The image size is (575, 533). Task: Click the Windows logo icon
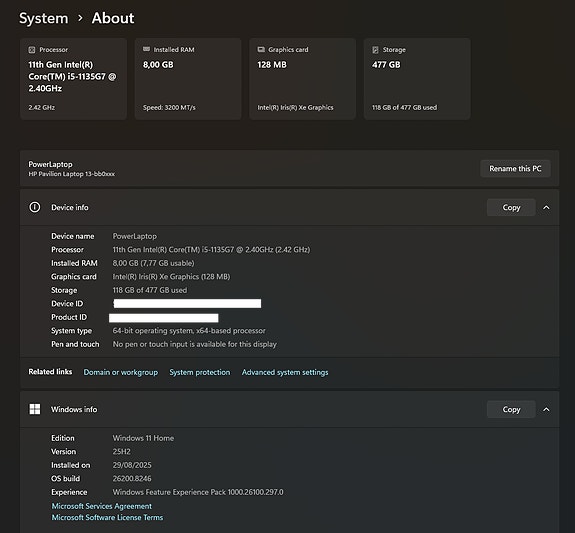pyautogui.click(x=35, y=409)
